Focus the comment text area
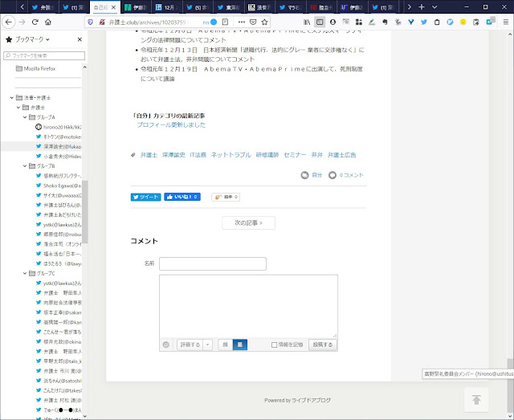Image resolution: width=514 pixels, height=420 pixels. (x=248, y=306)
